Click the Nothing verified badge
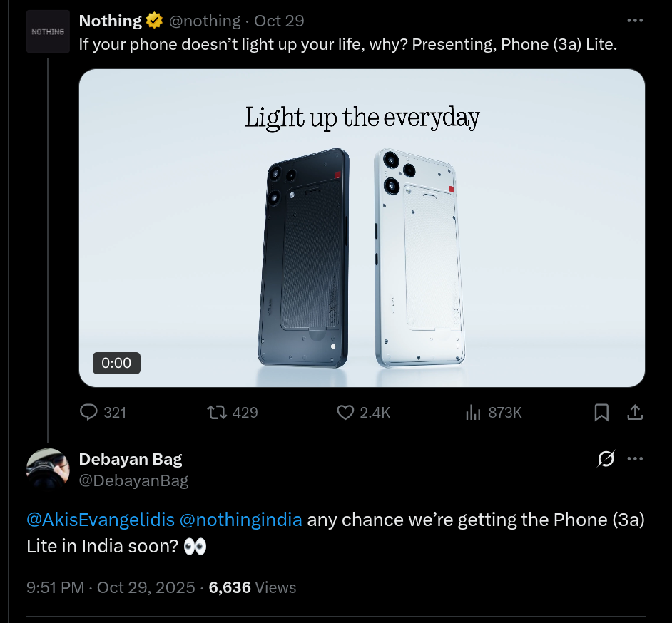672x623 pixels. (x=155, y=21)
